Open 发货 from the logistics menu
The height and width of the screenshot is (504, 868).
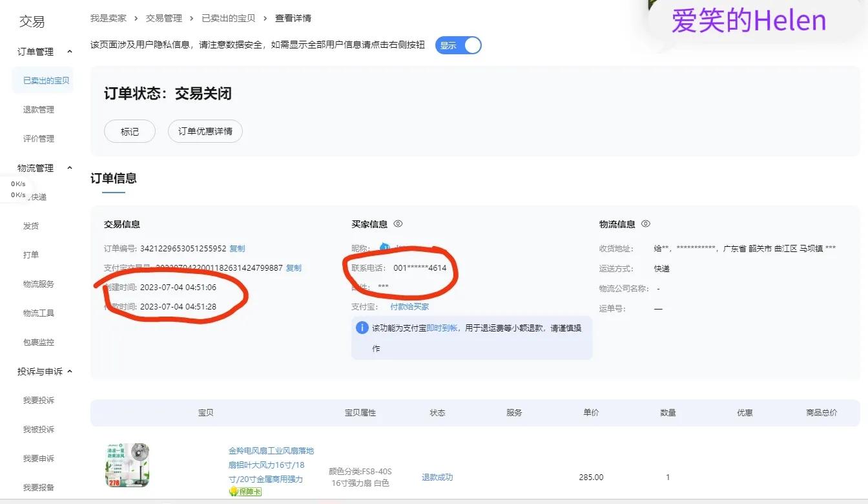pos(30,226)
